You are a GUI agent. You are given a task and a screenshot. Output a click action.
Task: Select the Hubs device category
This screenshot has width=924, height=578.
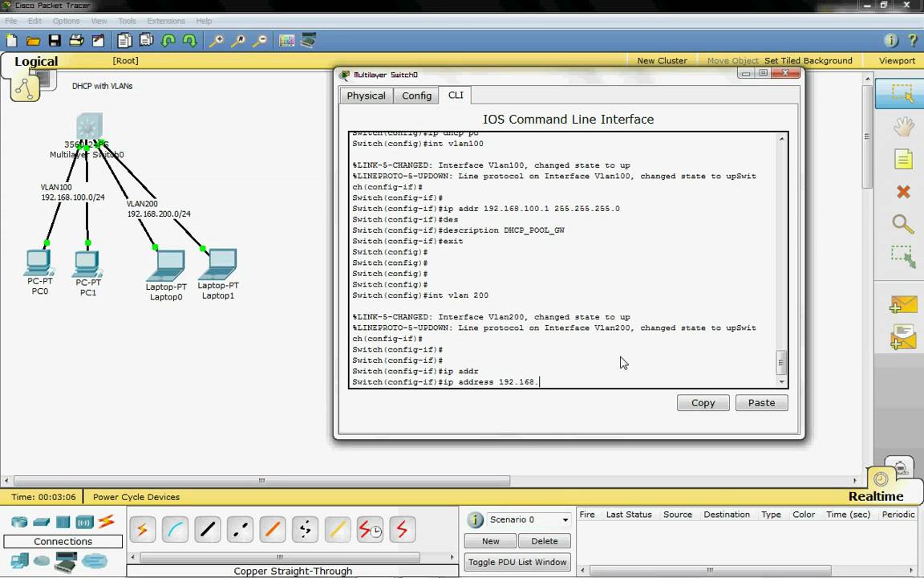coord(63,521)
